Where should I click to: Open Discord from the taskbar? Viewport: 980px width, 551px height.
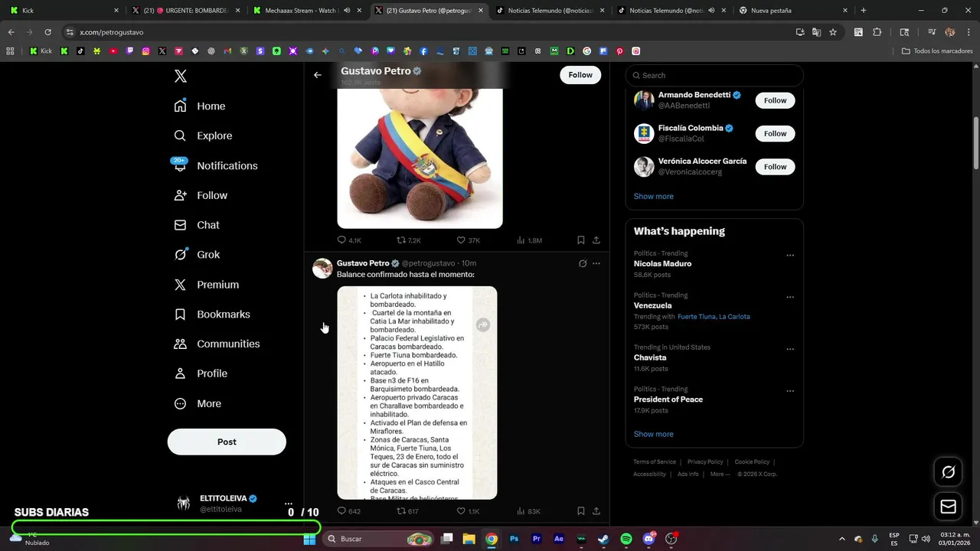pyautogui.click(x=648, y=539)
